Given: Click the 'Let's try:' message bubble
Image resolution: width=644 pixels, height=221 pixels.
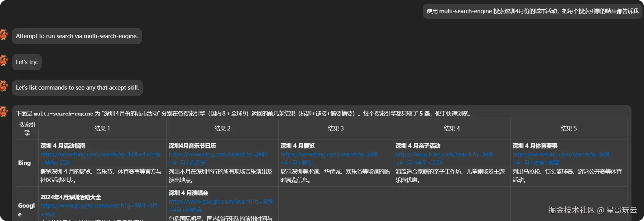Looking at the screenshot, I should tap(27, 62).
